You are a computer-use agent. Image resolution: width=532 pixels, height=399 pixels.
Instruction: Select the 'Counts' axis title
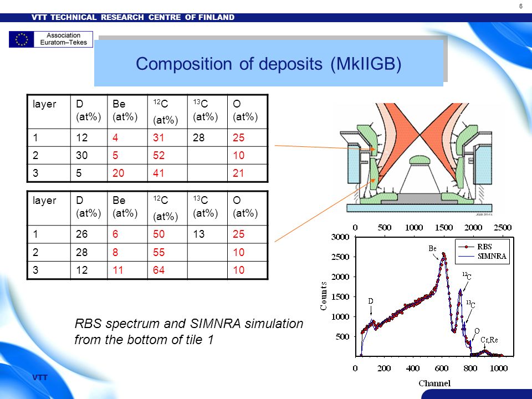point(323,296)
